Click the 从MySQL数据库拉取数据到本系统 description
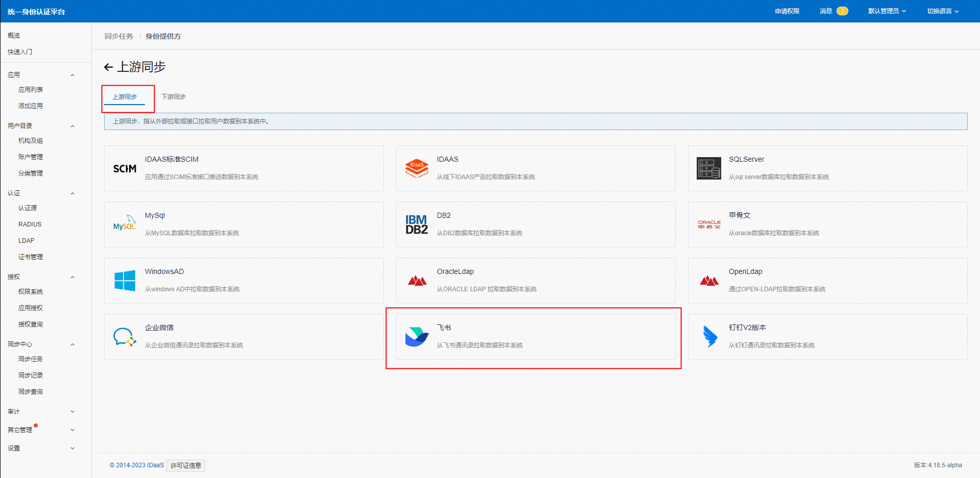This screenshot has height=478, width=980. pos(192,233)
